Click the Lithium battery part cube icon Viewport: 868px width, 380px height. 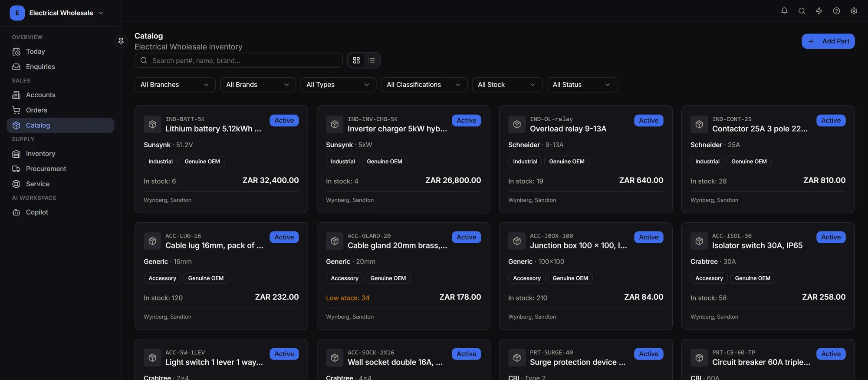(152, 124)
